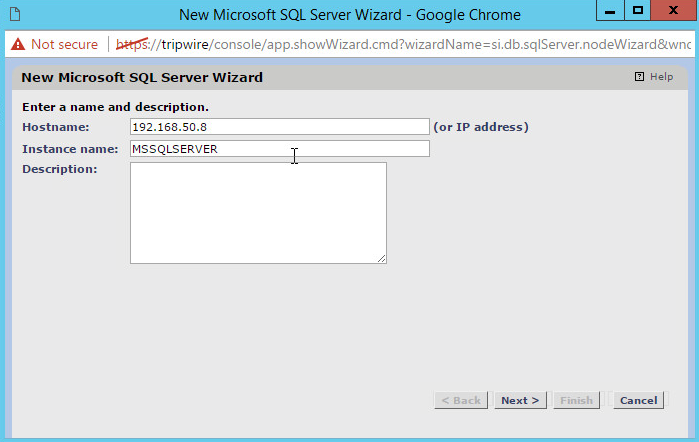Close the New Microsoft SQL Server Wizard window
Image resolution: width=699 pixels, height=442 pixels.
[x=673, y=11]
